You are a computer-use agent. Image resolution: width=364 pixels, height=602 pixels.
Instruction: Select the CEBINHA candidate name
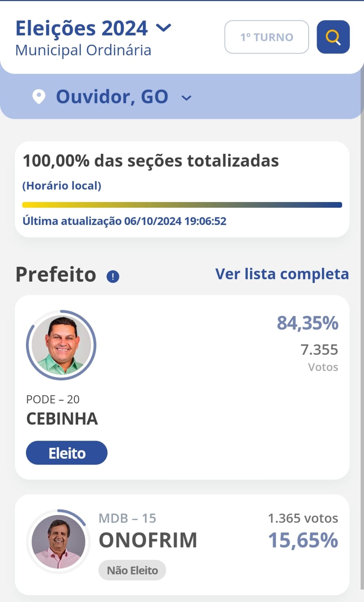click(x=62, y=419)
